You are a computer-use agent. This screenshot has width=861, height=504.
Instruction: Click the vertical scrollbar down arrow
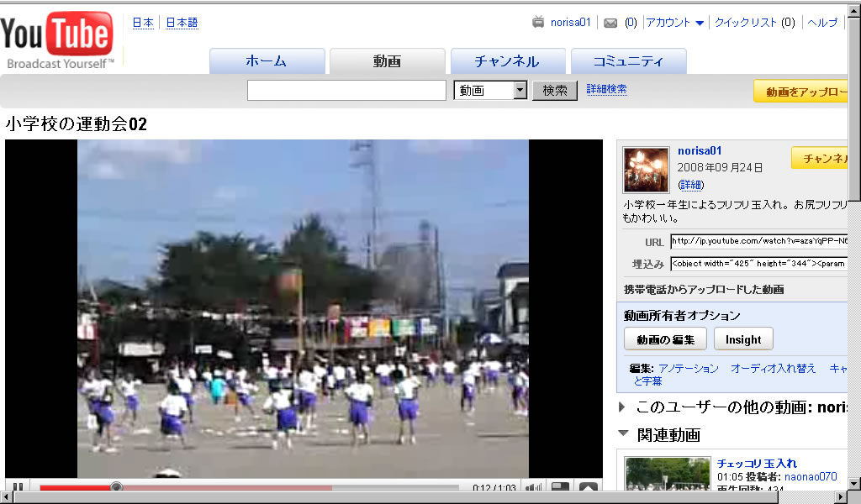pos(854,484)
